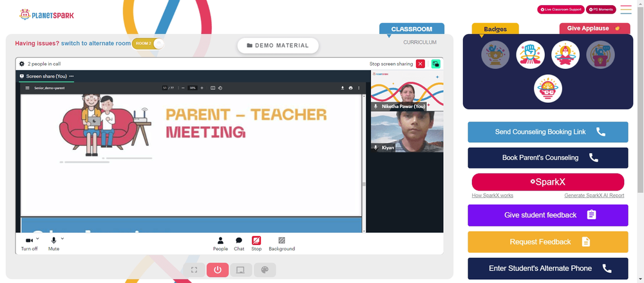Open the Chat panel
The height and width of the screenshot is (283, 644).
pos(239,244)
